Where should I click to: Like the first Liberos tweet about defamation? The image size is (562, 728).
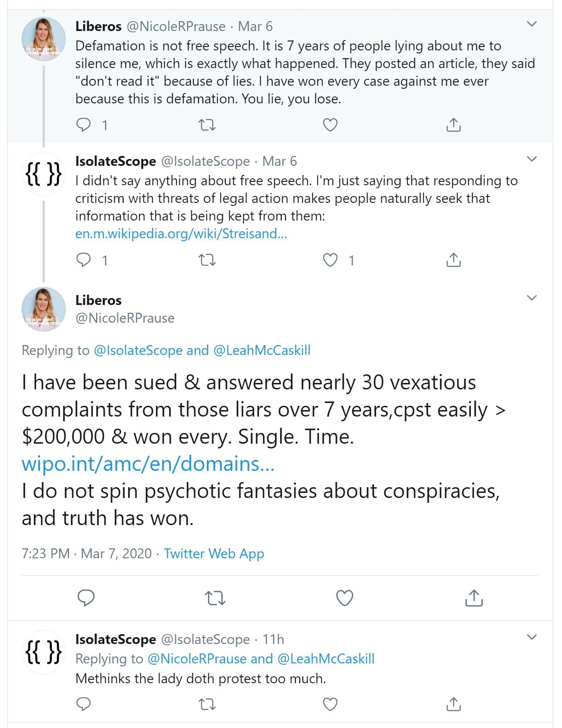330,125
